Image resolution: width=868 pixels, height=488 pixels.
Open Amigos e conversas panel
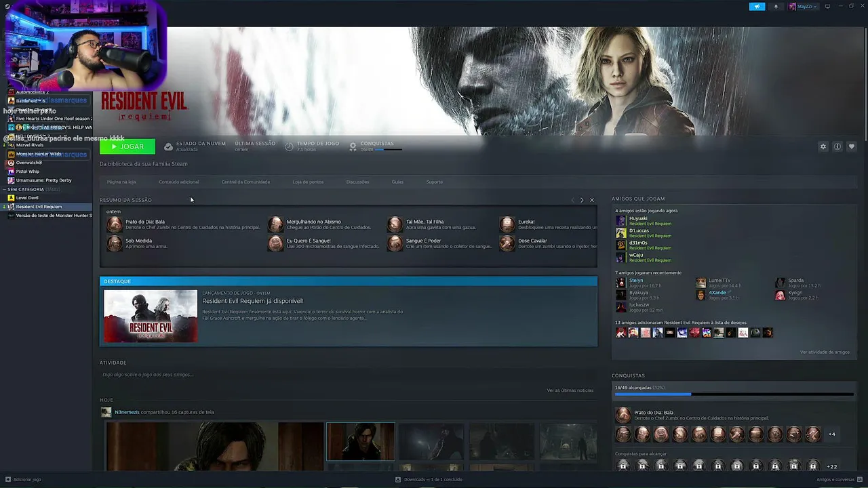point(840,479)
